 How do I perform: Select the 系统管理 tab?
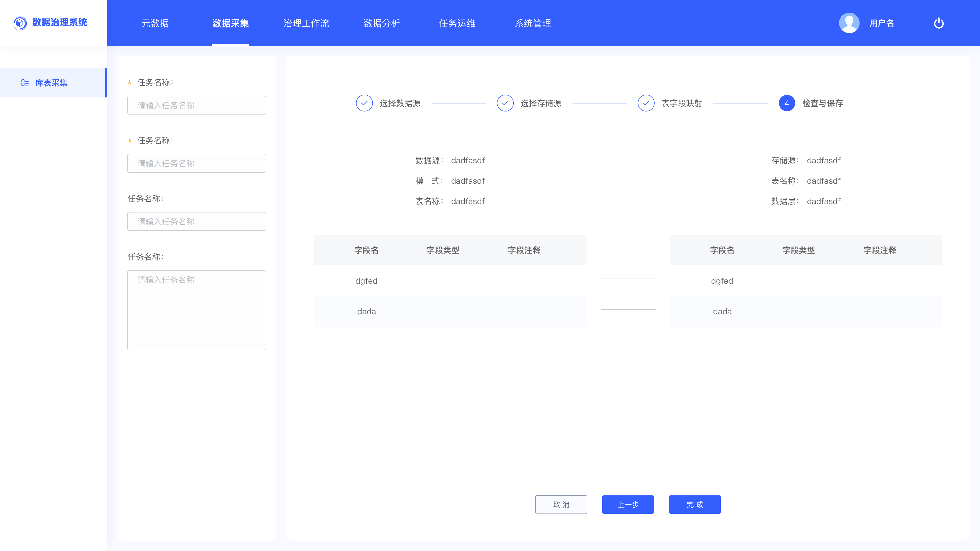pyautogui.click(x=533, y=23)
